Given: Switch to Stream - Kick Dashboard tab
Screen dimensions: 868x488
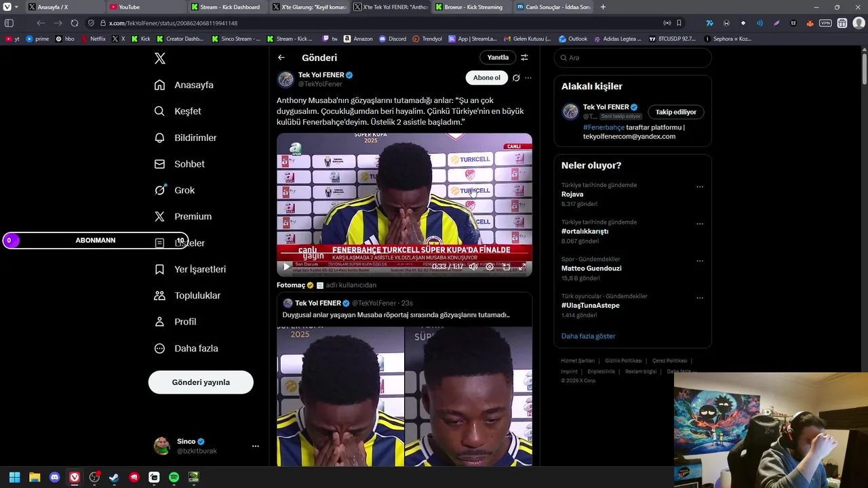Looking at the screenshot, I should tap(227, 7).
